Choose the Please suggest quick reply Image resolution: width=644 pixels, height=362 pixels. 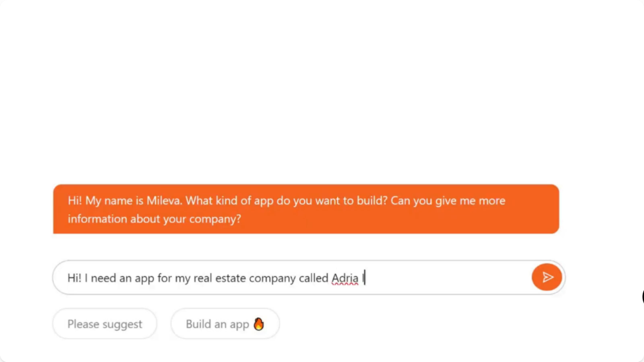coord(105,324)
